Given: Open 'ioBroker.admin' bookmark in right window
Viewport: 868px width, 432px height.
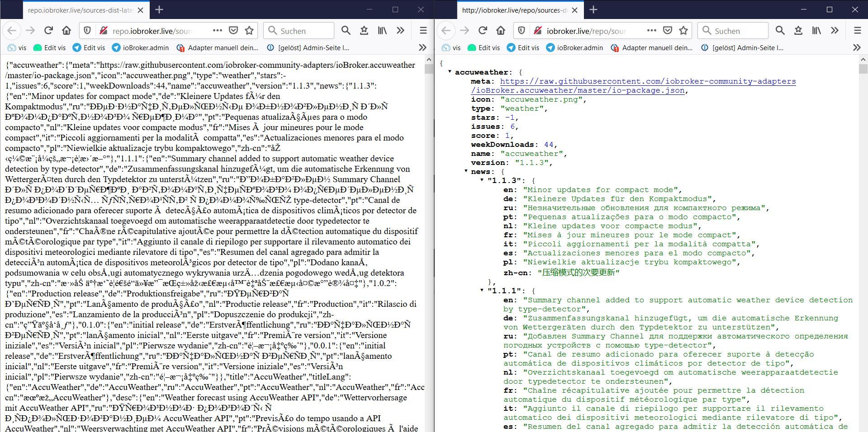Looking at the screenshot, I should tap(574, 47).
